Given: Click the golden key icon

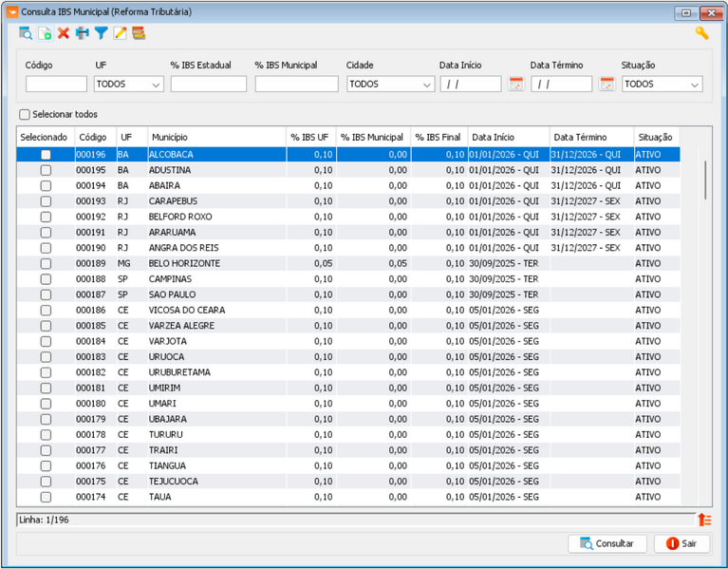Looking at the screenshot, I should click(x=701, y=33).
